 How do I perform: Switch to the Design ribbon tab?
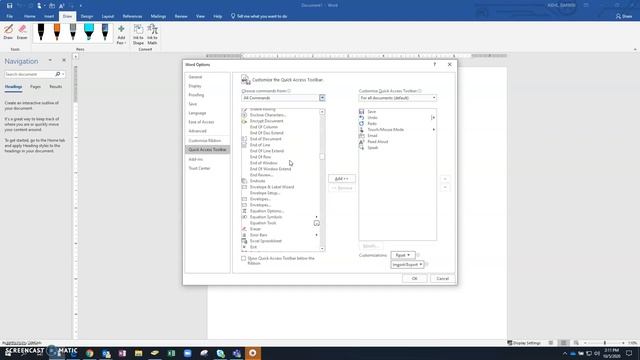point(87,16)
